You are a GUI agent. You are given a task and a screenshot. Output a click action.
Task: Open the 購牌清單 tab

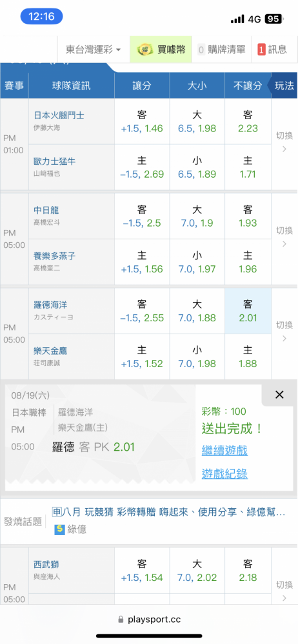pos(221,50)
